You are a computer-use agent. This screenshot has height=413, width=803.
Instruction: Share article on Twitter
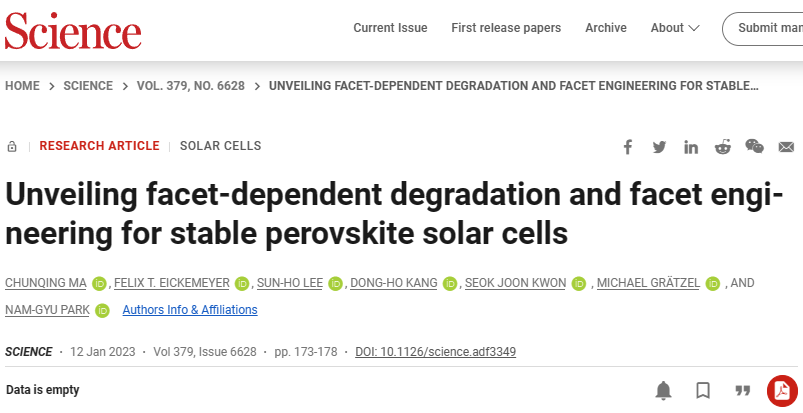[x=659, y=148]
